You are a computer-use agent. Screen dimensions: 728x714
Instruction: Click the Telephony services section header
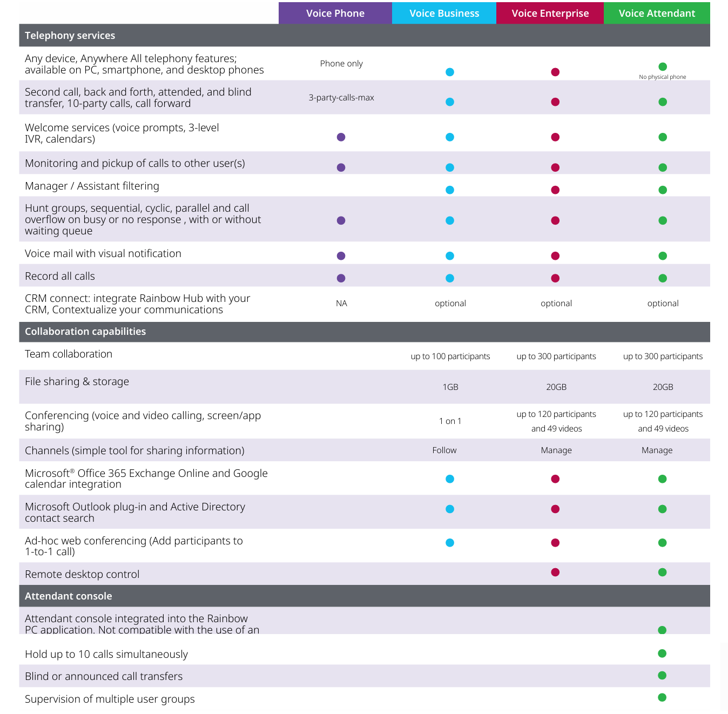click(70, 36)
